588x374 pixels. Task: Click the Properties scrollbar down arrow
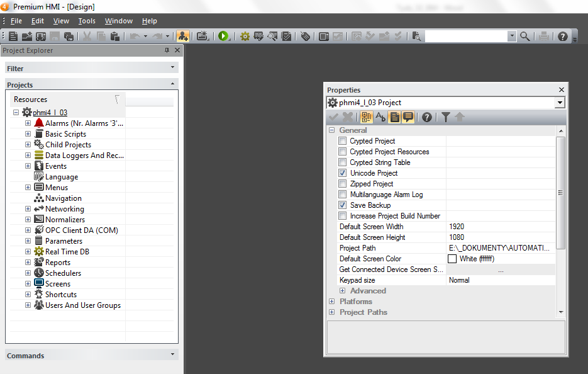point(560,312)
